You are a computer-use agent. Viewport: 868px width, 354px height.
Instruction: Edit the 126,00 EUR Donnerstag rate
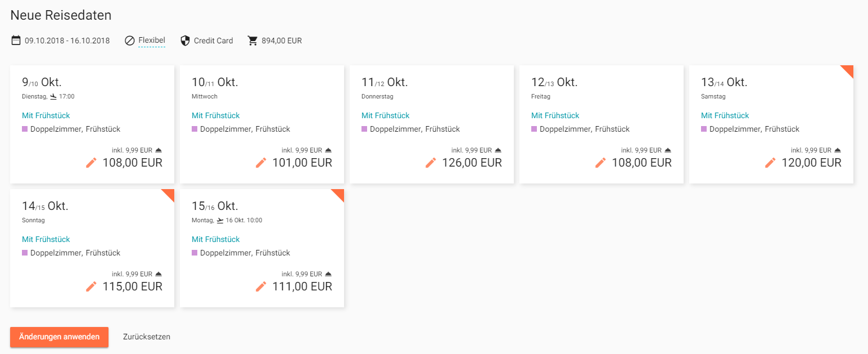431,163
